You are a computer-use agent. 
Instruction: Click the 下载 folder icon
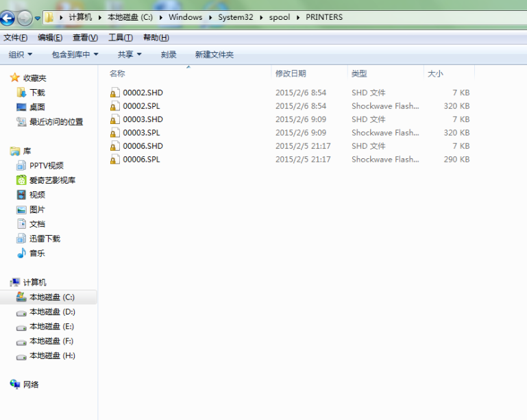click(21, 92)
